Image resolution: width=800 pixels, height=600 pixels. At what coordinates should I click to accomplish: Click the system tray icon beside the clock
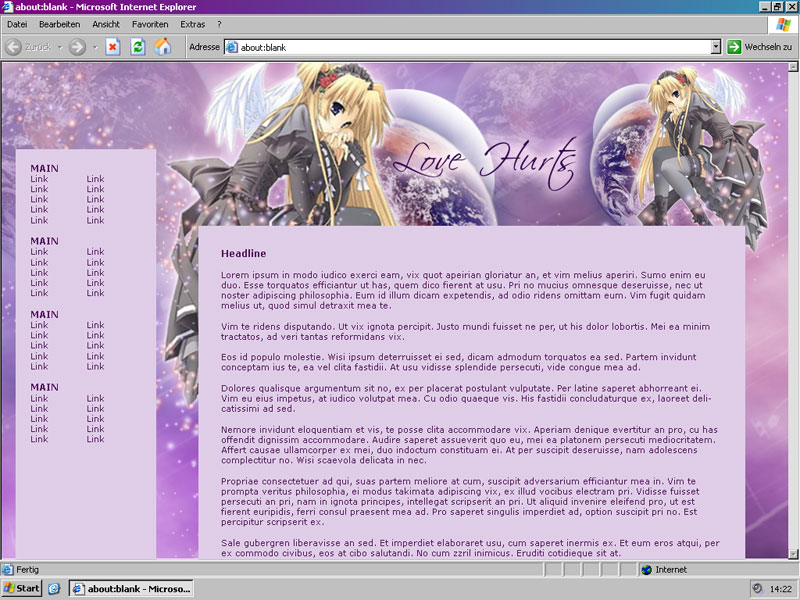pos(758,589)
